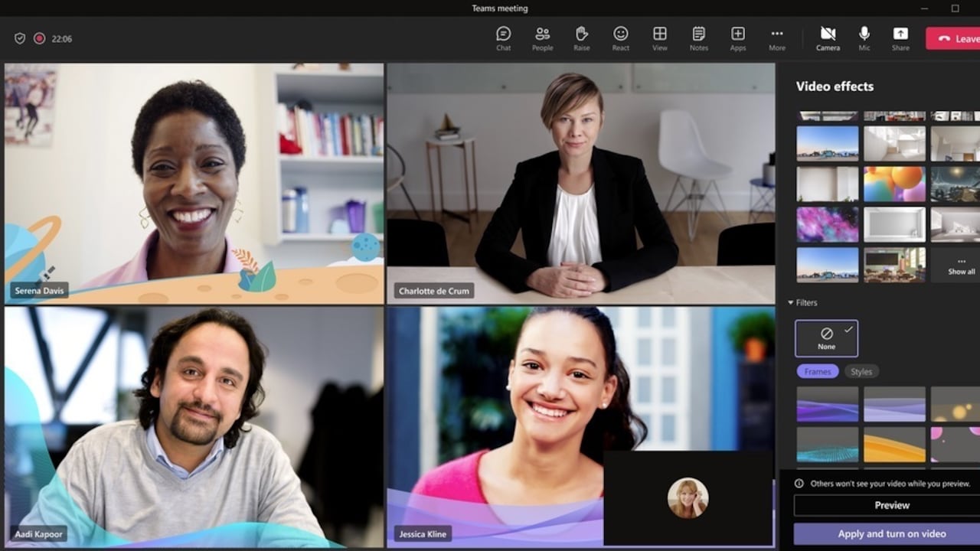Unmute the Mic
Viewport: 980px width, 551px height.
864,38
